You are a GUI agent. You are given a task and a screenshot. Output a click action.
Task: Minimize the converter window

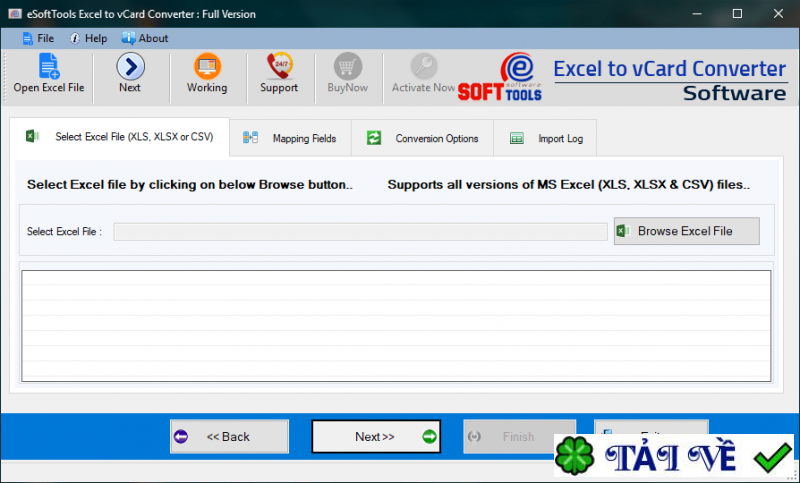[697, 14]
